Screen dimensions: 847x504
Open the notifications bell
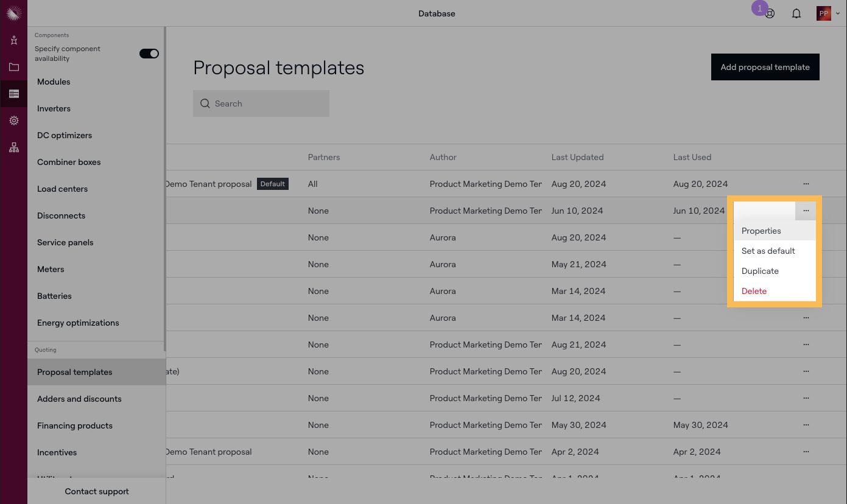796,13
